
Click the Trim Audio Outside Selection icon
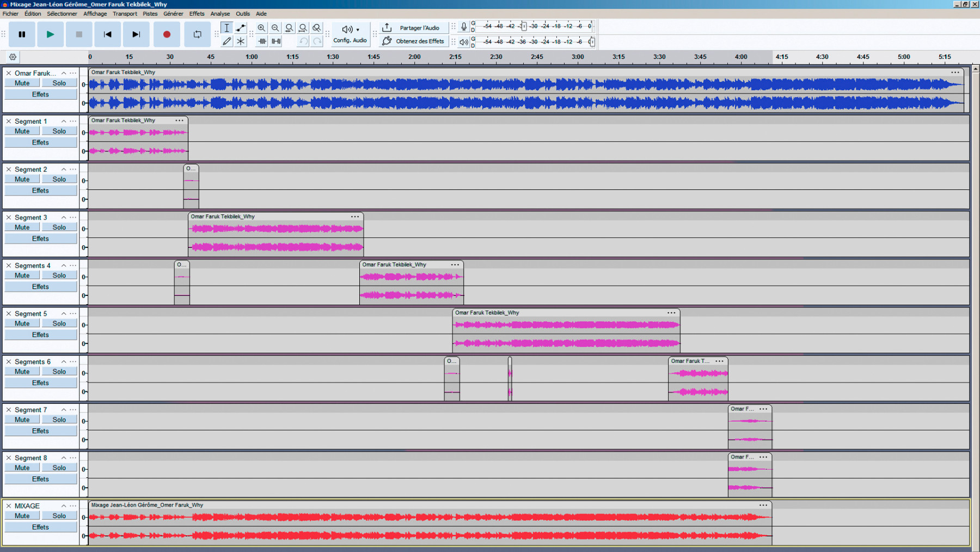262,41
